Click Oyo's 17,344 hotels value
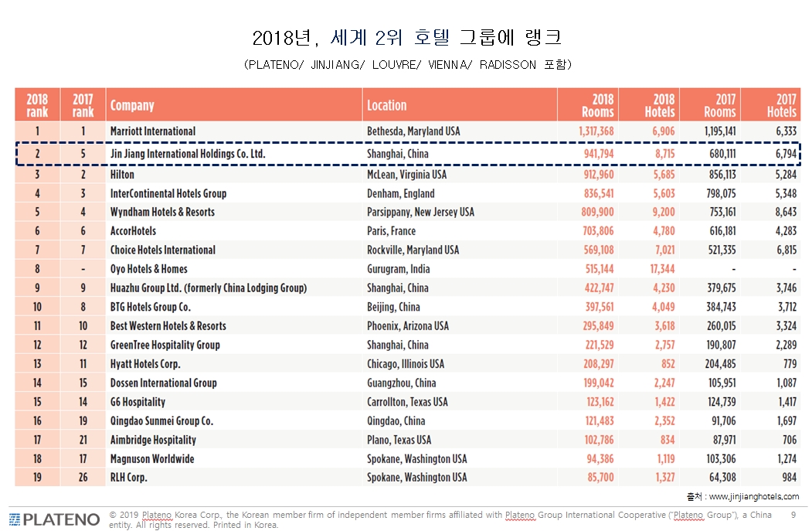The image size is (812, 531). click(662, 269)
